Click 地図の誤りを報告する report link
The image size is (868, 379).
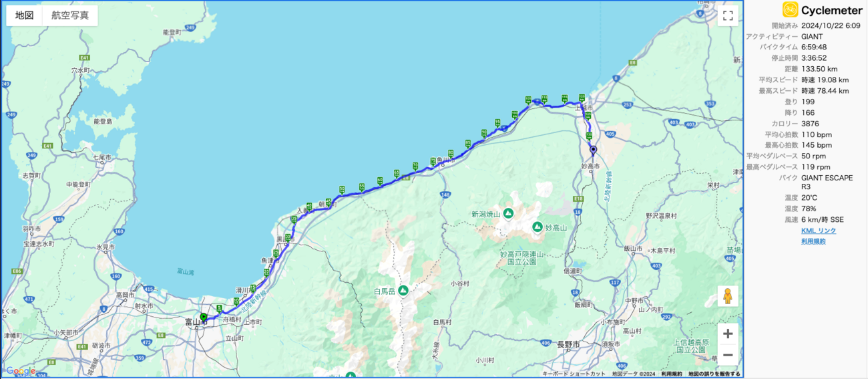[x=714, y=374]
